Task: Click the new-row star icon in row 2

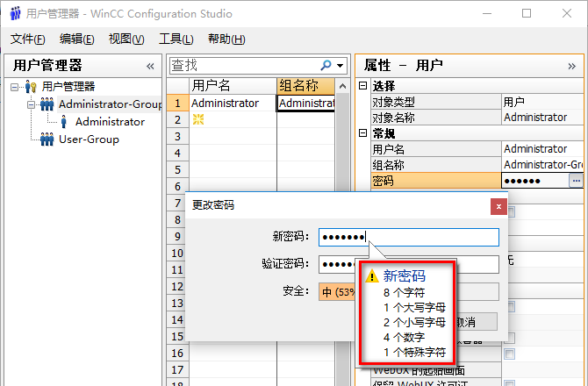Action: 198,119
